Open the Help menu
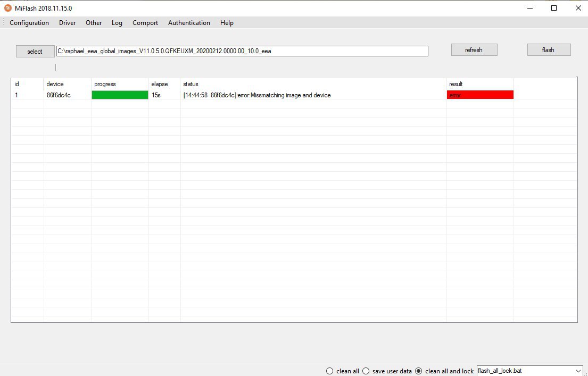This screenshot has height=376, width=588. 227,23
